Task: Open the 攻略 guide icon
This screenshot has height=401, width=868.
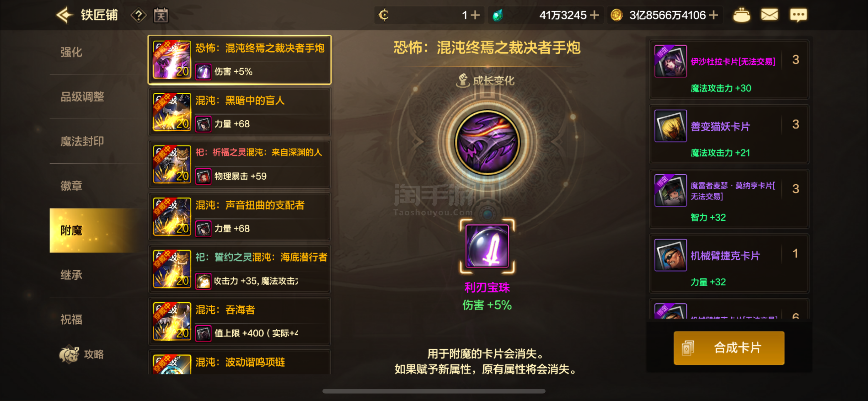Action: click(x=82, y=354)
